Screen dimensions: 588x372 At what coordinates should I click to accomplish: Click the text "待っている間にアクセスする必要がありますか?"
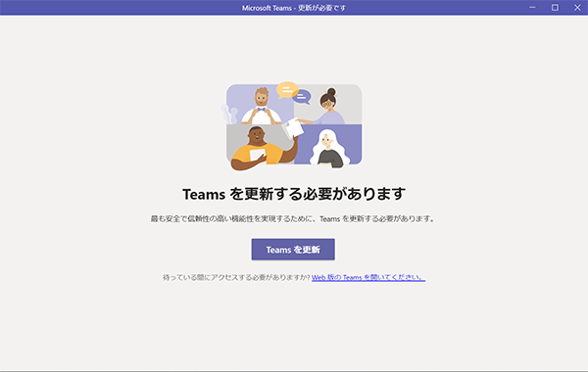pyautogui.click(x=236, y=278)
